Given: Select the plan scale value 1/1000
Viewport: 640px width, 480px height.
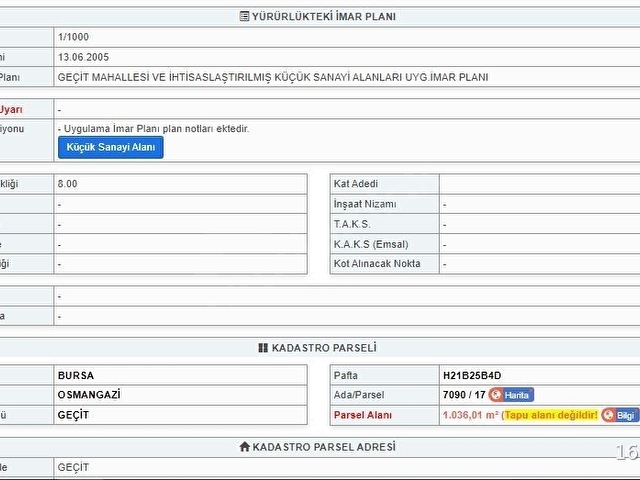Looking at the screenshot, I should pos(73,37).
